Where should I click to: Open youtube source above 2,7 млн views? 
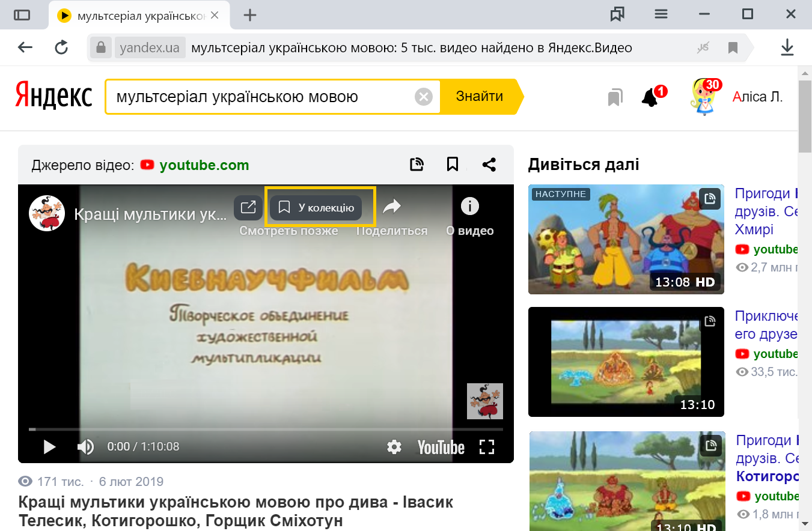[x=767, y=249]
